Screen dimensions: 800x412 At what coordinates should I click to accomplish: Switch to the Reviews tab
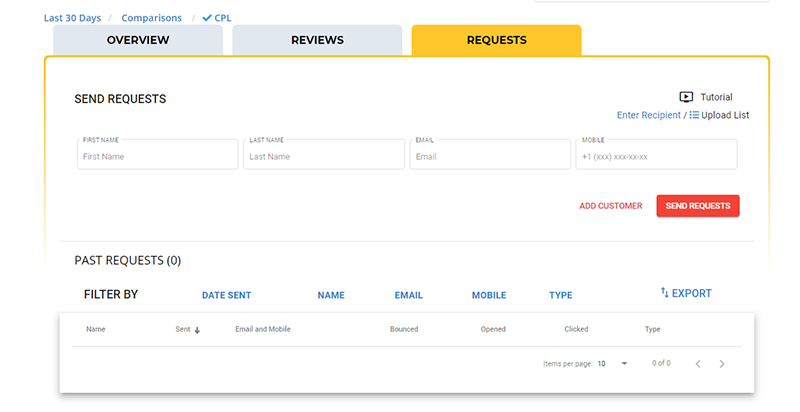(317, 40)
